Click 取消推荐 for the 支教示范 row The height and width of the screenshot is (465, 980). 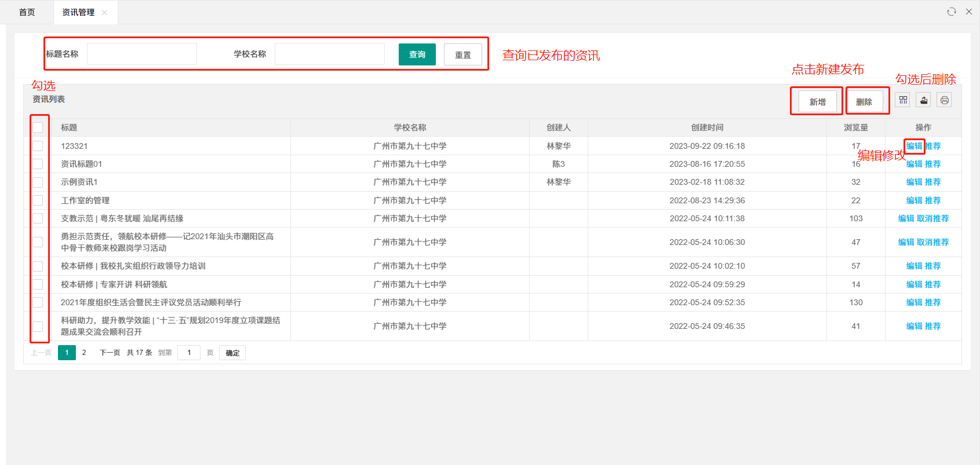pyautogui.click(x=932, y=219)
